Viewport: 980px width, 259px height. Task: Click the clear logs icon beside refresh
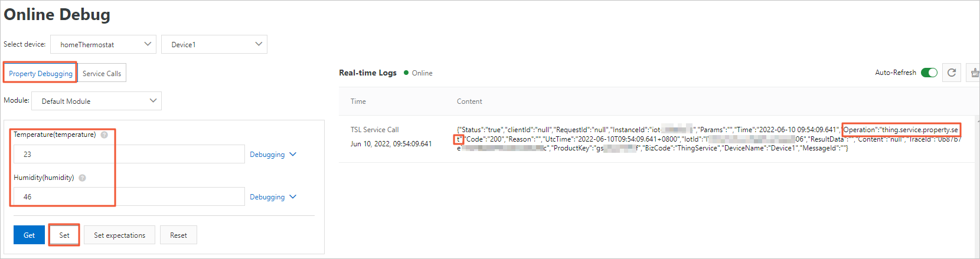pyautogui.click(x=975, y=73)
